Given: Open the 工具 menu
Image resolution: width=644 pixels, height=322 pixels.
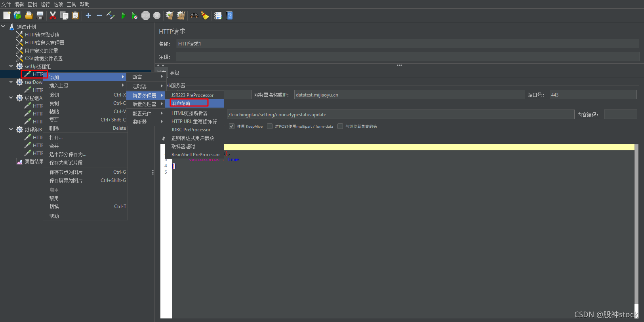Looking at the screenshot, I should (71, 4).
